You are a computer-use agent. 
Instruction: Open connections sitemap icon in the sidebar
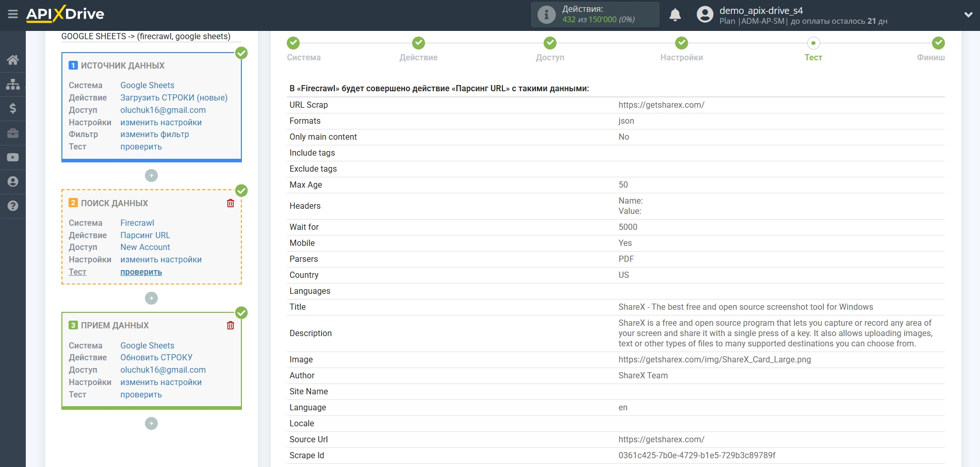13,84
